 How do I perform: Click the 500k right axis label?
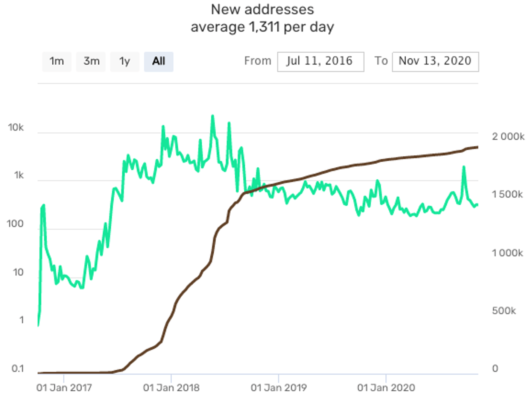(x=504, y=311)
